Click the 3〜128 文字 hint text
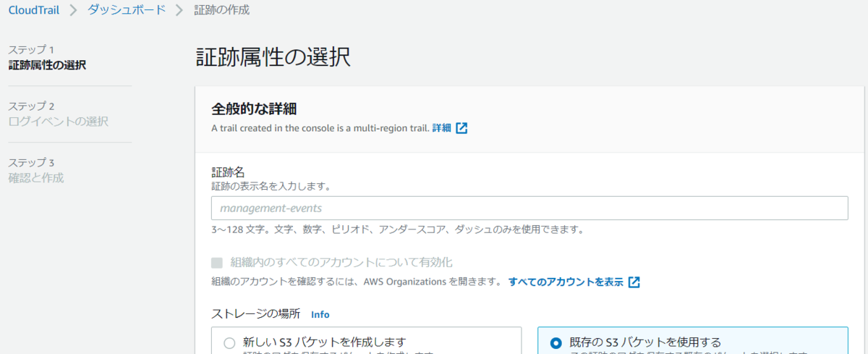 (397, 230)
